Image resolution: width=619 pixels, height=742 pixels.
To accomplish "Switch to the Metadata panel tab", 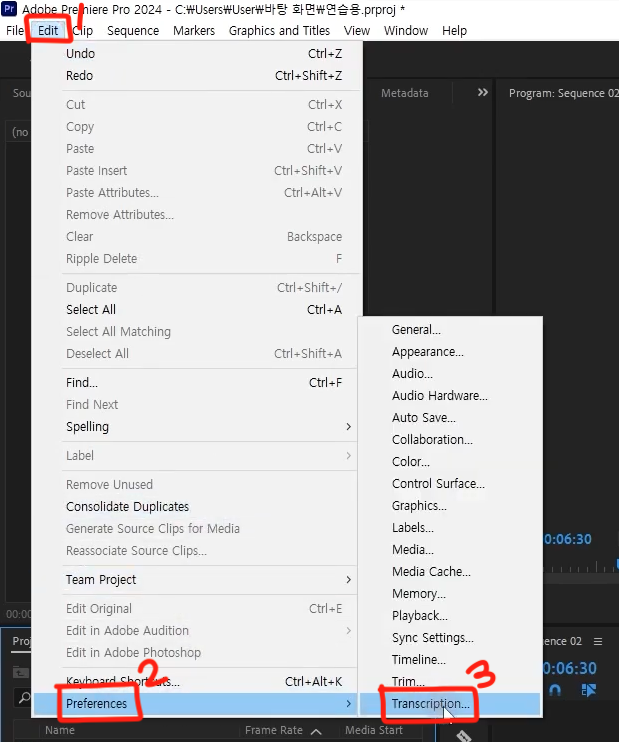I will point(405,93).
